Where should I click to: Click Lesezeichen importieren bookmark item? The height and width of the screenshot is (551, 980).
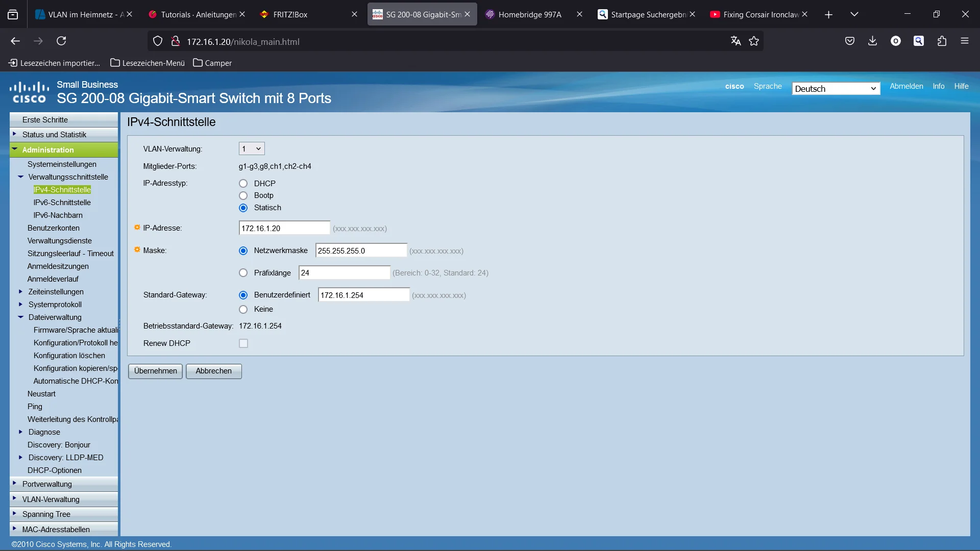[55, 63]
